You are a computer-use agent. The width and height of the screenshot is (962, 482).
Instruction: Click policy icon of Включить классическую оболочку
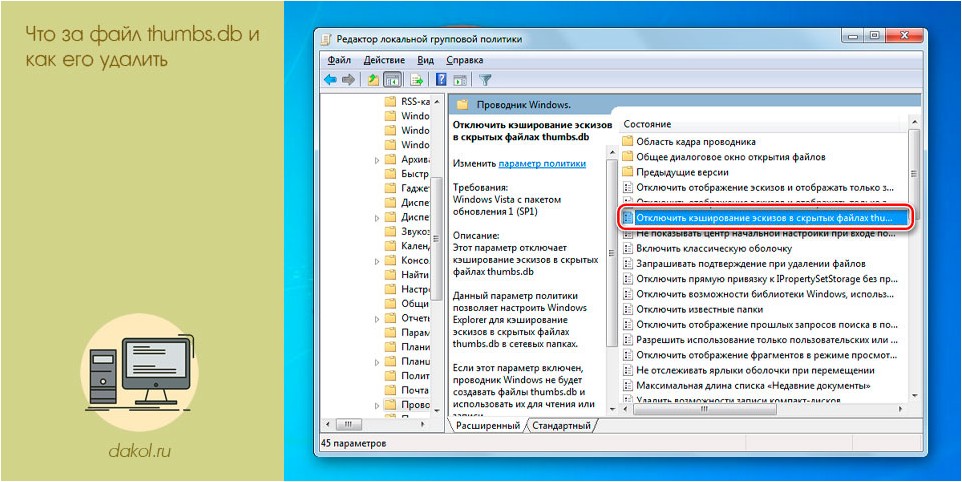click(627, 248)
